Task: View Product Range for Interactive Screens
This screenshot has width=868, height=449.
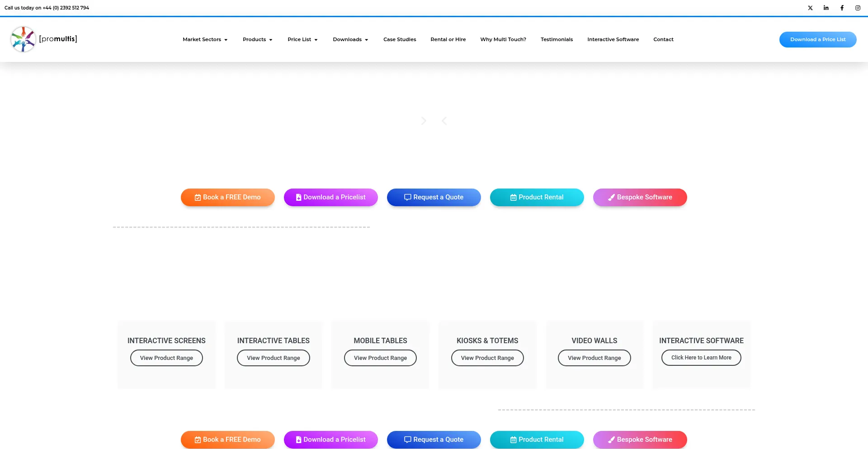Action: [x=166, y=358]
